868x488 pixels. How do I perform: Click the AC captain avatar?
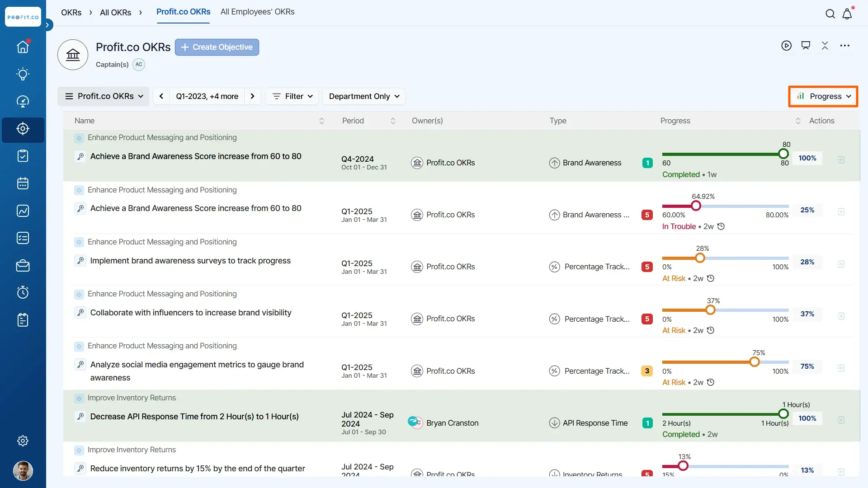coord(139,65)
